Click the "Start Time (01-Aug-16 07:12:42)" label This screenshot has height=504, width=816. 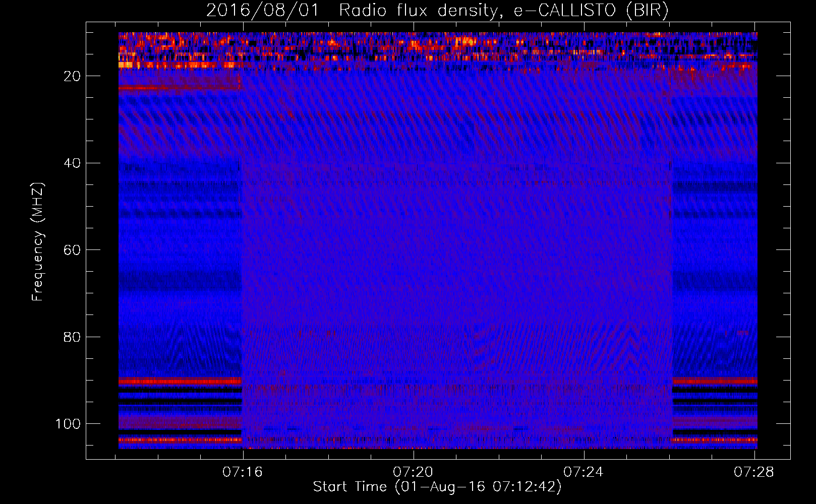tap(437, 487)
